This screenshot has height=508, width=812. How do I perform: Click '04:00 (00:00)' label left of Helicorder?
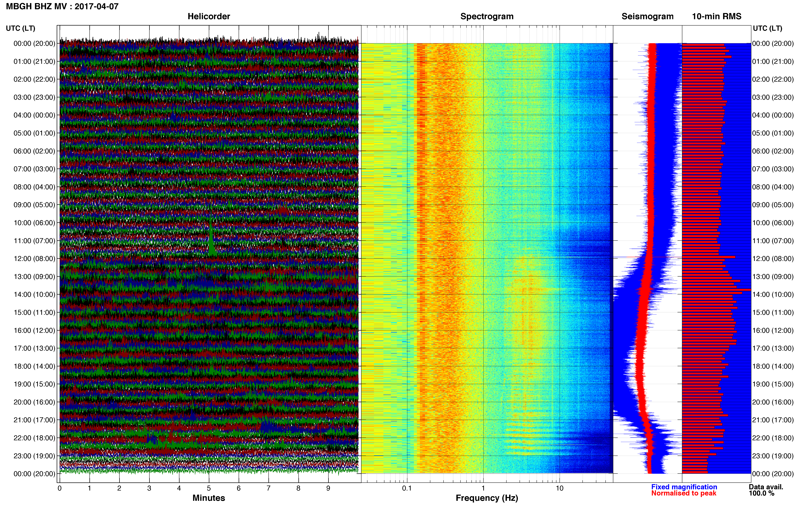34,115
